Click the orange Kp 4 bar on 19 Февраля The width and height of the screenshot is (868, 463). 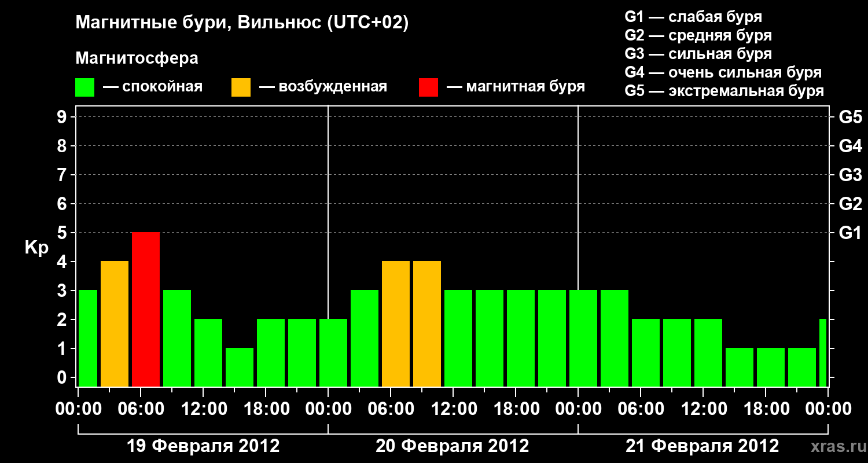(x=115, y=324)
